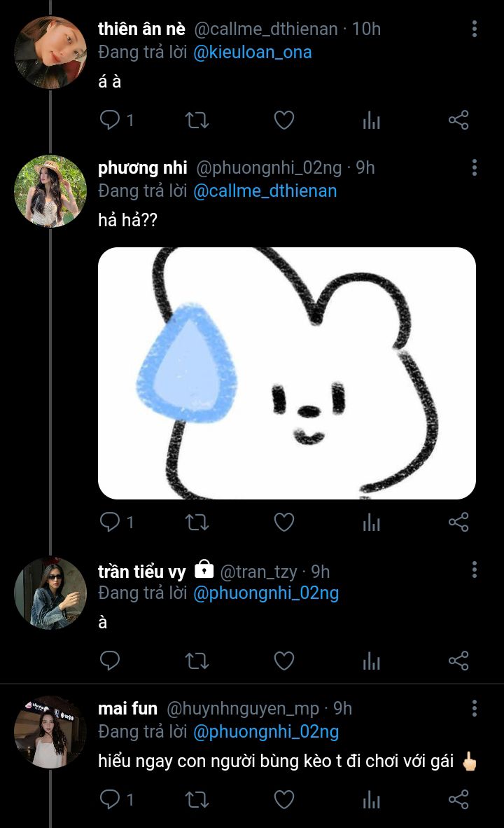The width and height of the screenshot is (504, 828).
Task: Open mai fun's profile name
Action: [x=127, y=709]
